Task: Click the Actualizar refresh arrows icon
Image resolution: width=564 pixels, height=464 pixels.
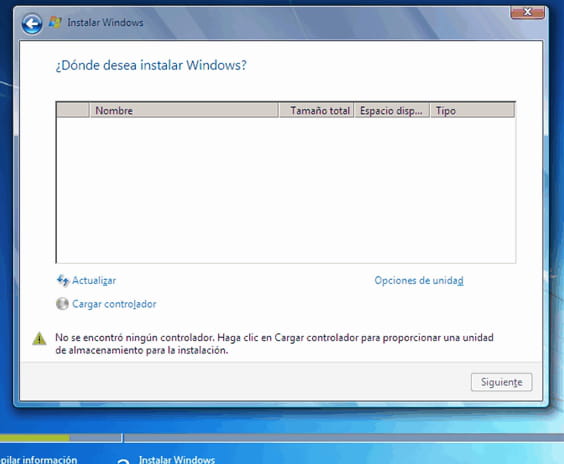Action: pyautogui.click(x=63, y=281)
